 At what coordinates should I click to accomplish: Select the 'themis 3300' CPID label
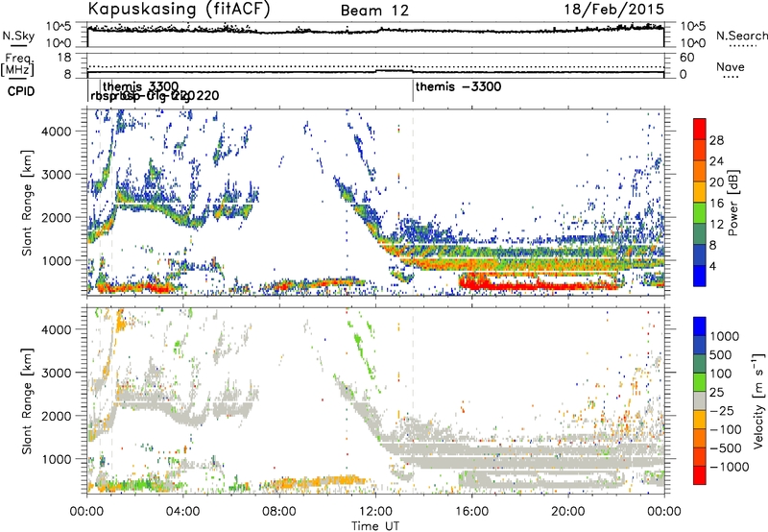[x=140, y=86]
